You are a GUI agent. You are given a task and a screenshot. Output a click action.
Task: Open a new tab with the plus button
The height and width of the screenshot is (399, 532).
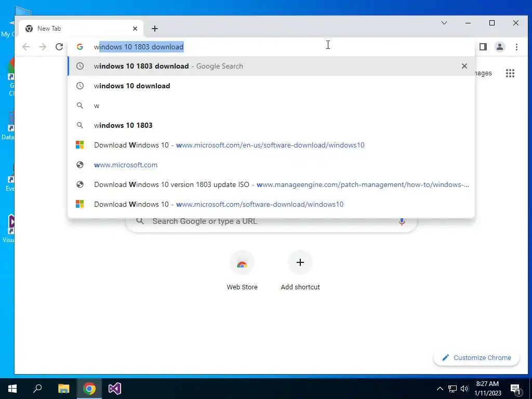tap(155, 29)
